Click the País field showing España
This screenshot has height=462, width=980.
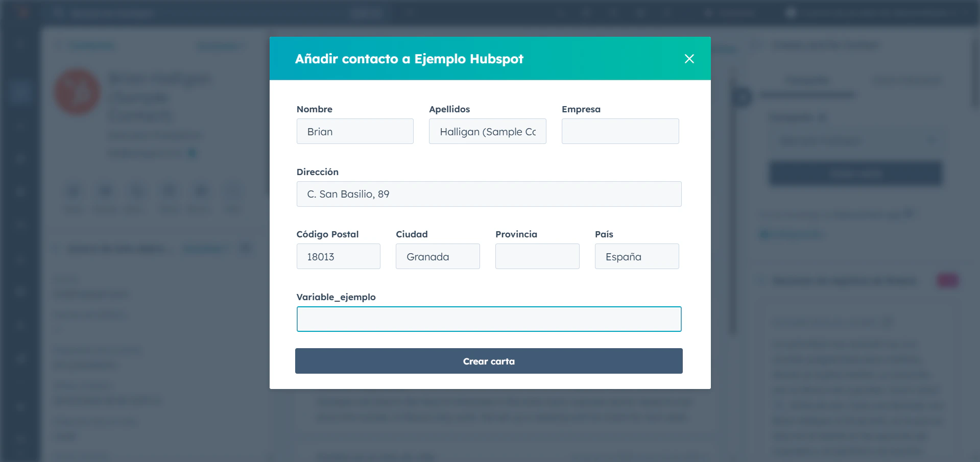tap(637, 256)
